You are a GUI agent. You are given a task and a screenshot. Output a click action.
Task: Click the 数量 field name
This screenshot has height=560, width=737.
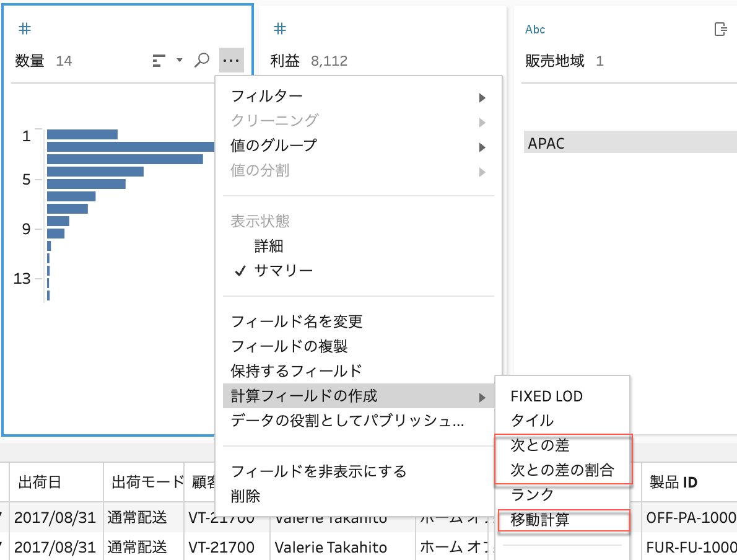coord(30,61)
